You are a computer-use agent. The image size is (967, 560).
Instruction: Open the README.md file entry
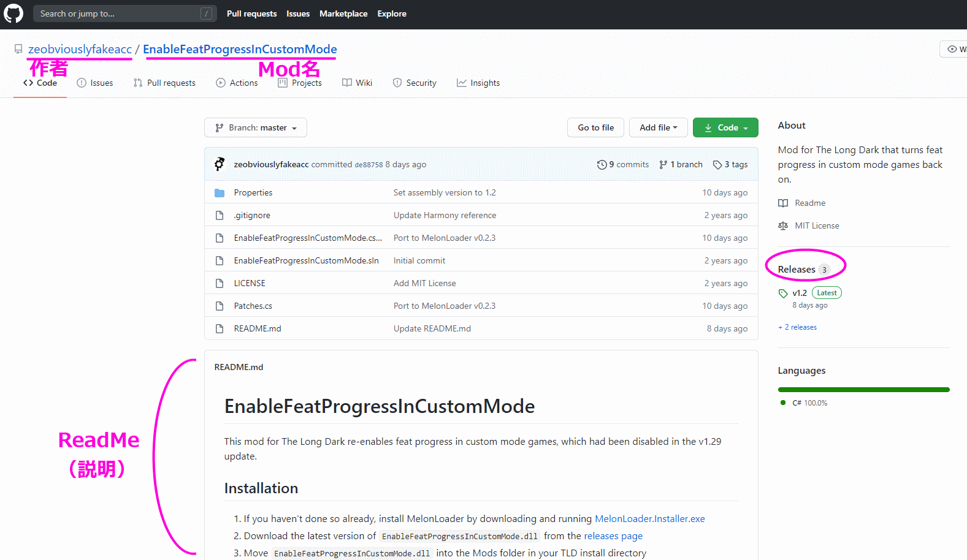pos(258,328)
